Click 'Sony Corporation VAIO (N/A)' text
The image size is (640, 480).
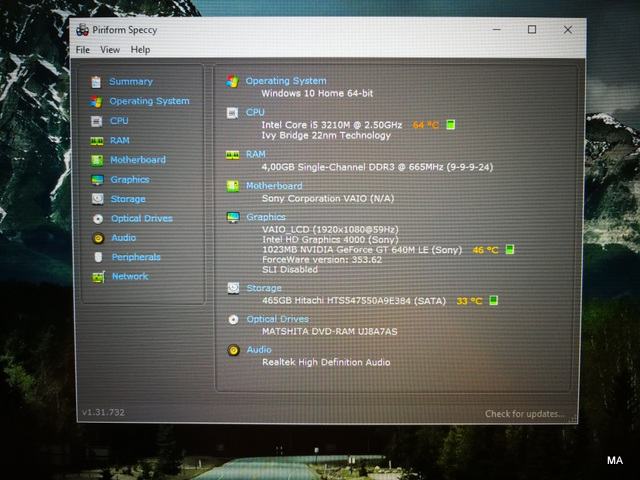[328, 199]
